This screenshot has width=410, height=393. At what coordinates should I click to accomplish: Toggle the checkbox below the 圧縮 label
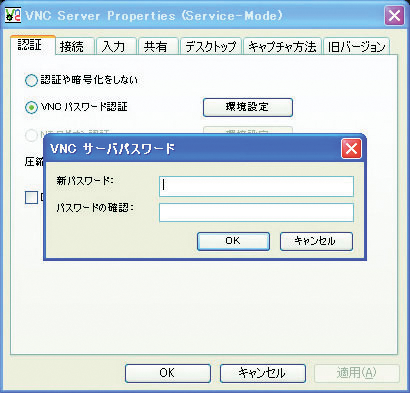31,197
